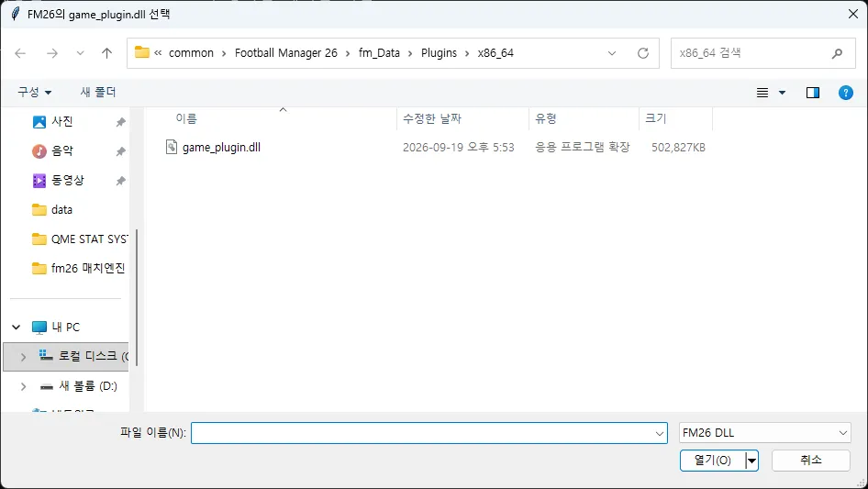Navigate to common breadcrumb folder
Viewport: 868px width, 489px height.
(191, 53)
